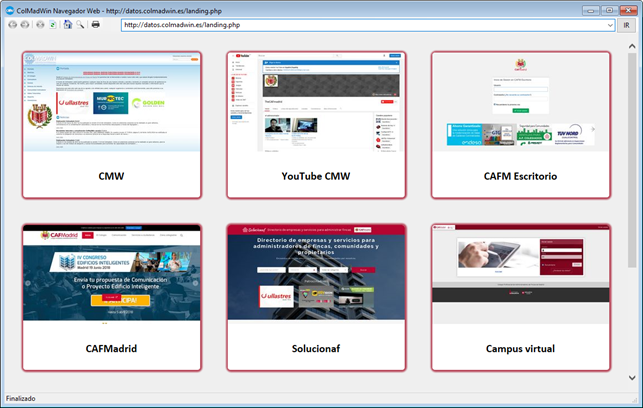This screenshot has width=643, height=408.
Task: Click the browser Back arrow icon
Action: (x=12, y=24)
